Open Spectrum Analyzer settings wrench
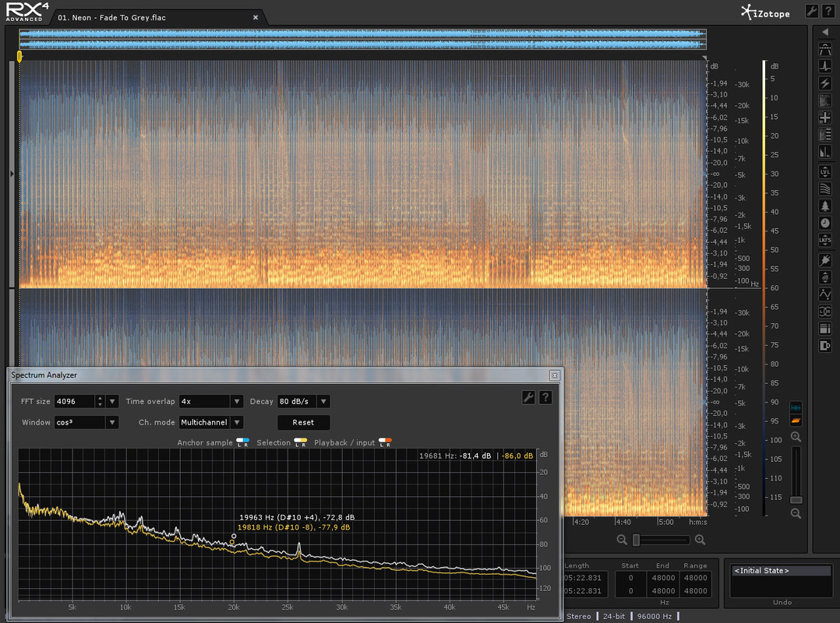 click(x=528, y=397)
